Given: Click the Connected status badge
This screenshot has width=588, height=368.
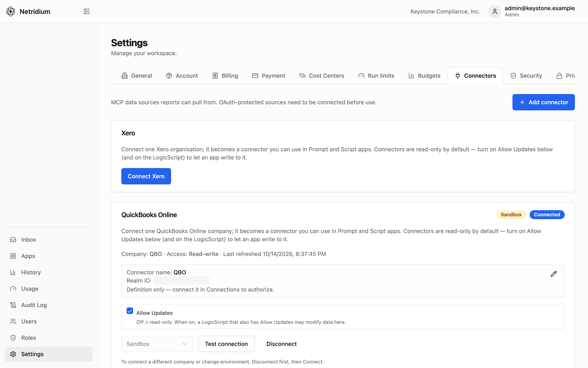Looking at the screenshot, I should 547,214.
